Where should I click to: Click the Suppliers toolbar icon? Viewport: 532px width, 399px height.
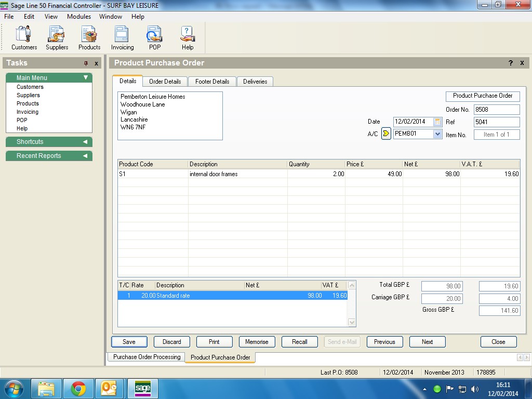coord(57,38)
